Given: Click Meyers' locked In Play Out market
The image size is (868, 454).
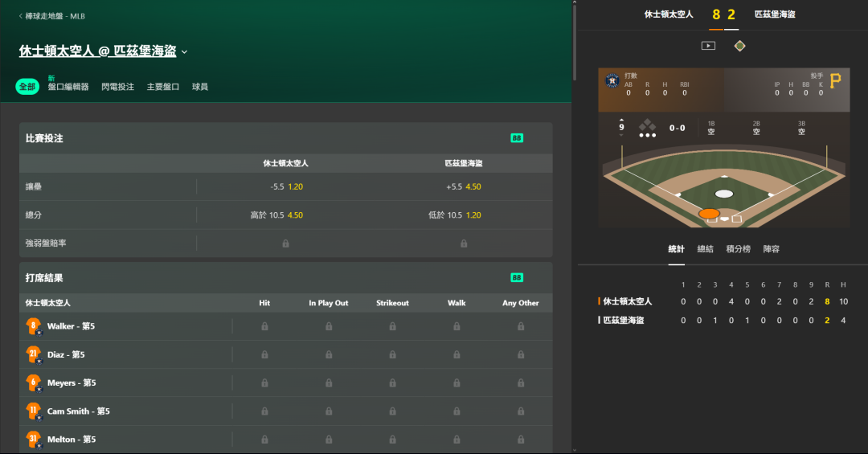Looking at the screenshot, I should point(329,383).
